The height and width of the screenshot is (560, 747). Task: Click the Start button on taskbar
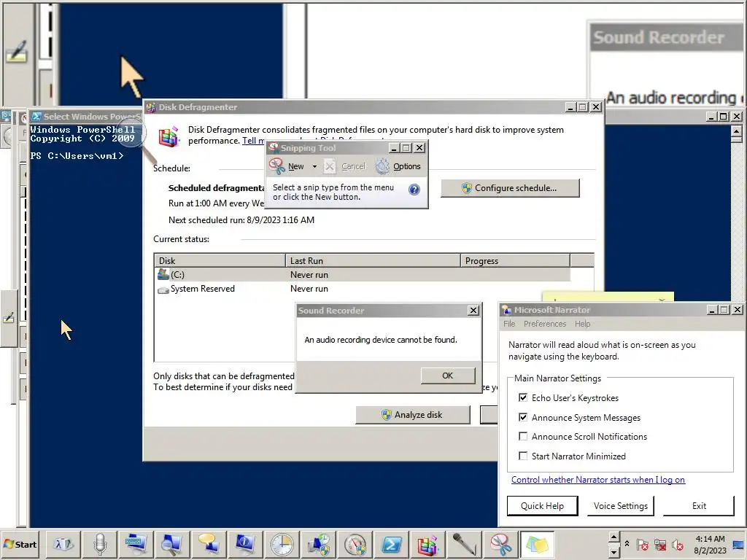(20, 544)
